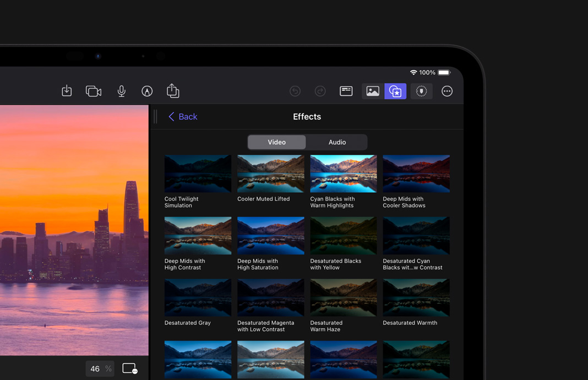Select the Cool Twilight Simulation thumbnail
588x380 pixels.
click(x=198, y=173)
